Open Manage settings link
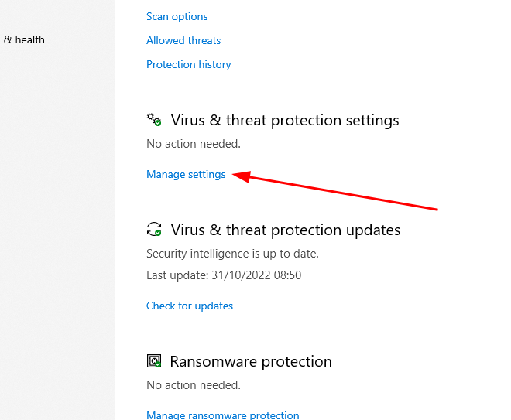Image resolution: width=511 pixels, height=420 pixels. point(186,174)
